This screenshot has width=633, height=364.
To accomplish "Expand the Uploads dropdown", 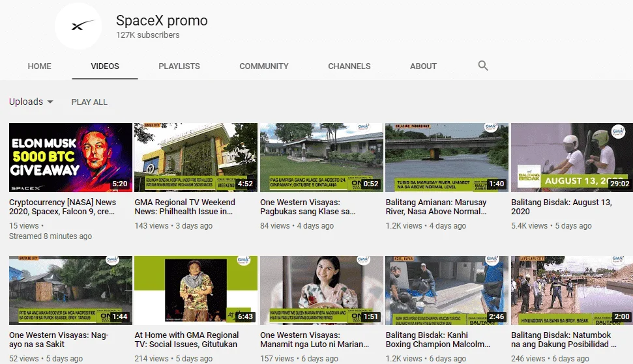I will coord(31,102).
